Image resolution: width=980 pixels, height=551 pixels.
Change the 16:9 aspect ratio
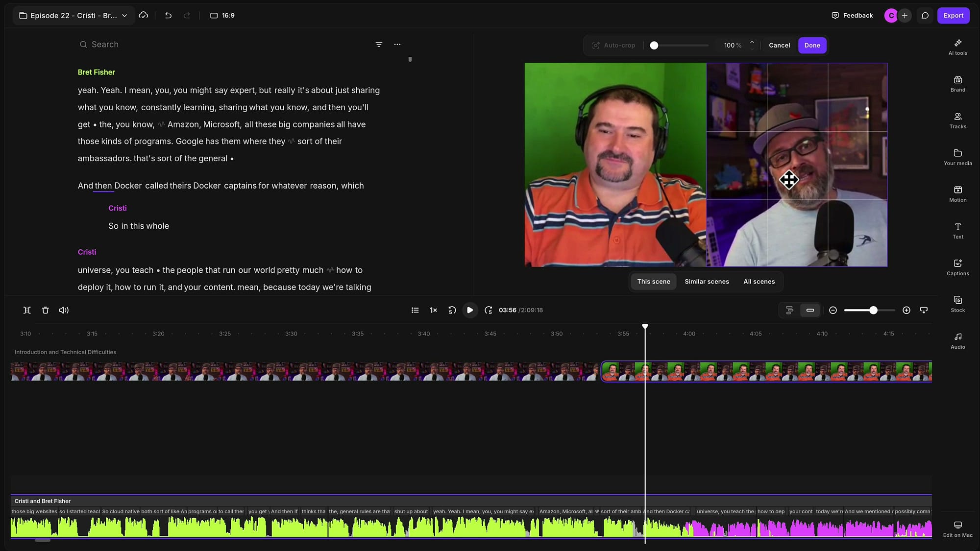click(222, 16)
